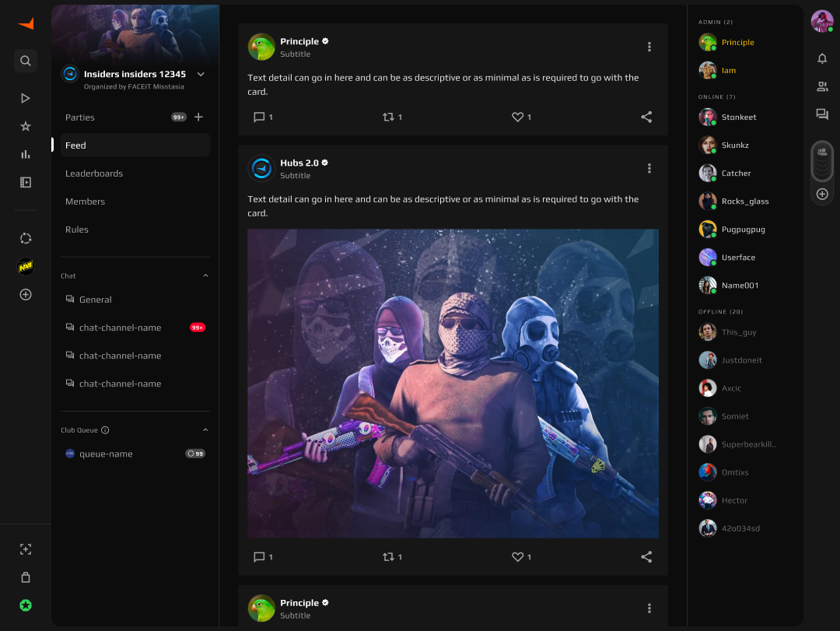Open options menu on first Principle post
Image resolution: width=840 pixels, height=631 pixels.
tap(649, 47)
